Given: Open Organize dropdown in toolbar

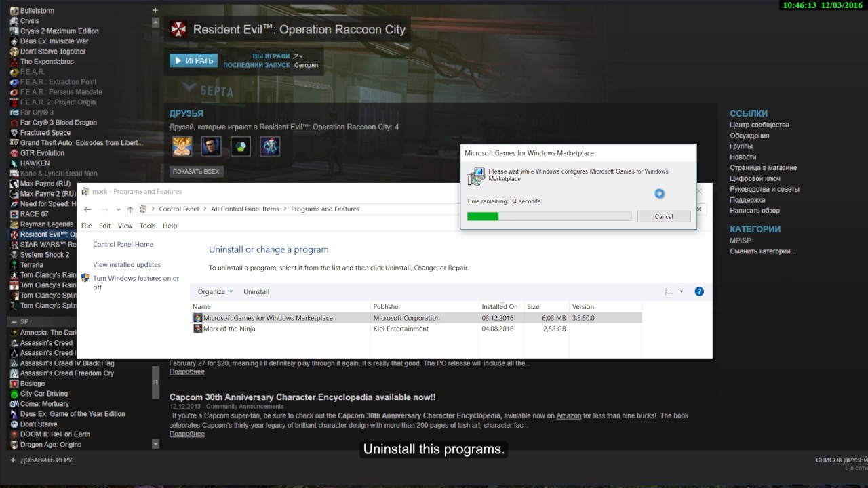Looking at the screenshot, I should coord(215,291).
